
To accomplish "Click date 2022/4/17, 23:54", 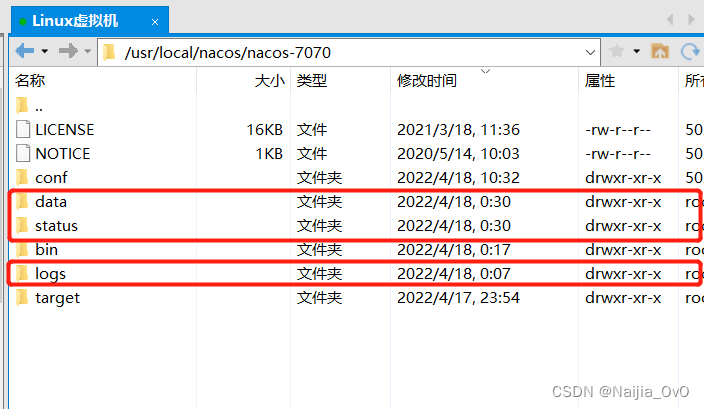I will point(458,298).
